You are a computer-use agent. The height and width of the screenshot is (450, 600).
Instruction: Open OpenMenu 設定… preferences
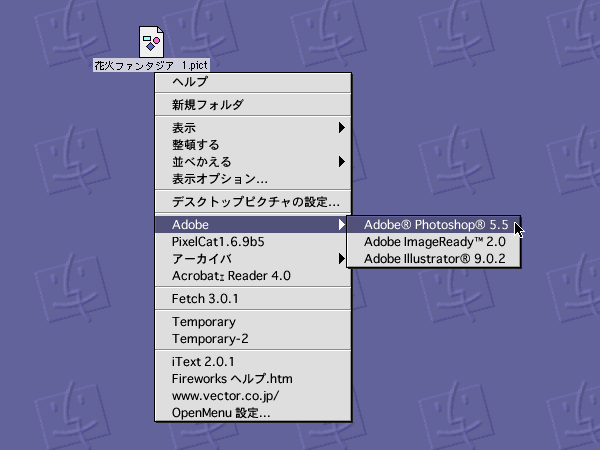click(253, 413)
